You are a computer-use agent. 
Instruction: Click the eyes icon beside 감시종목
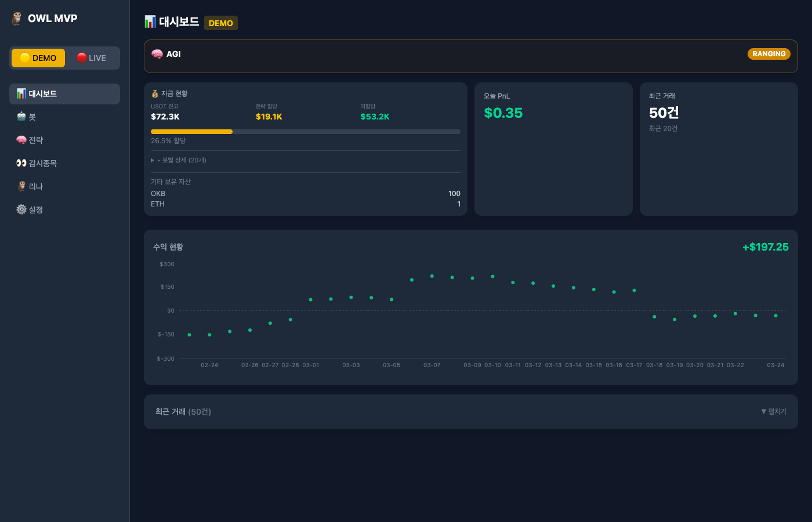click(21, 163)
